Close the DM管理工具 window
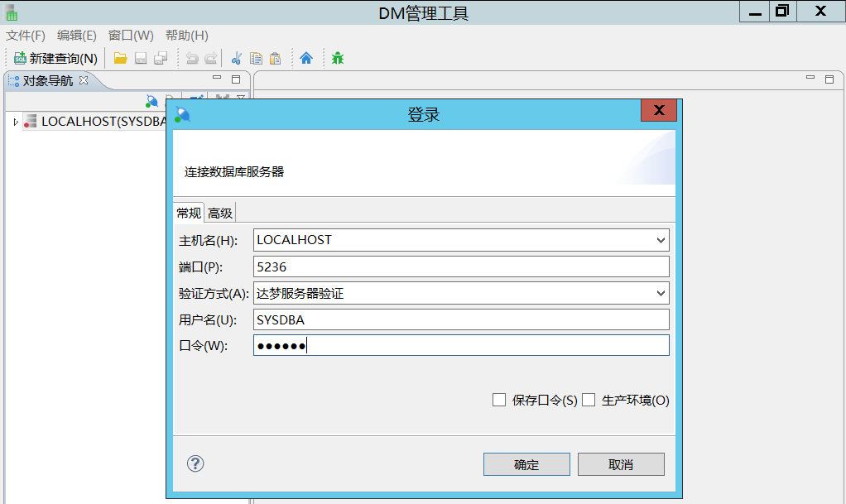The height and width of the screenshot is (504, 846). 820,12
